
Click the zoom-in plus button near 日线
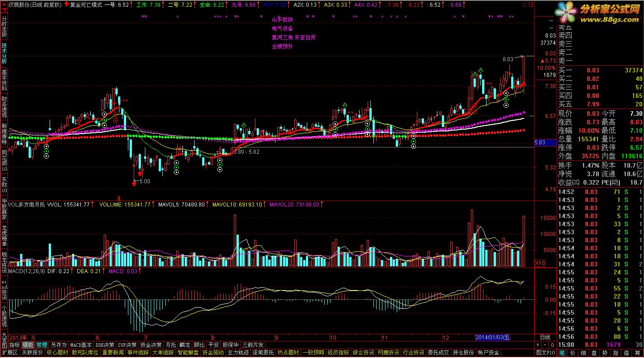pos(538,345)
